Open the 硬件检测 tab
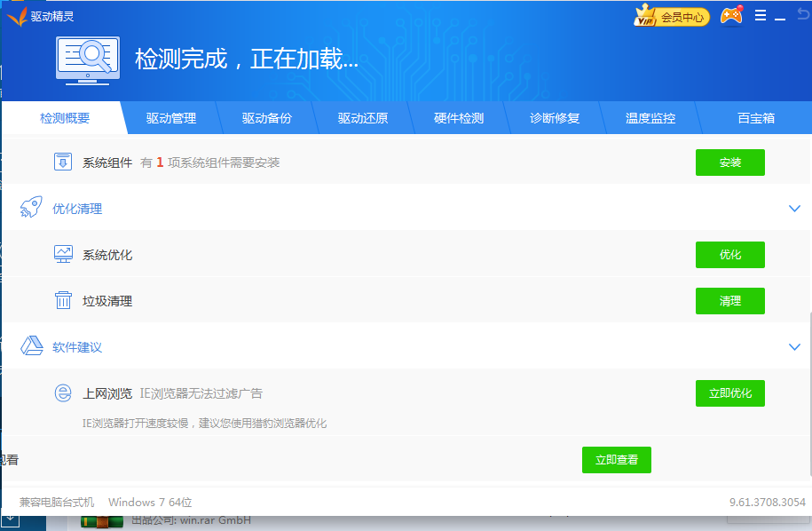The width and height of the screenshot is (812, 531). (459, 118)
